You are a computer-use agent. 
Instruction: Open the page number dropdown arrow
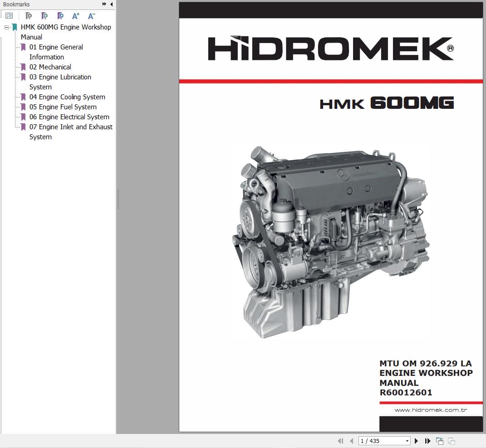pyautogui.click(x=407, y=441)
